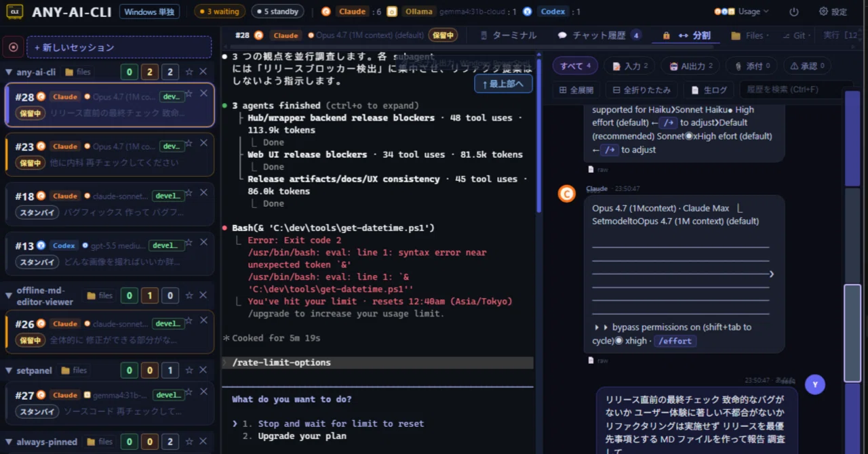
Task: Filter history by 承認
Action: [x=808, y=66]
